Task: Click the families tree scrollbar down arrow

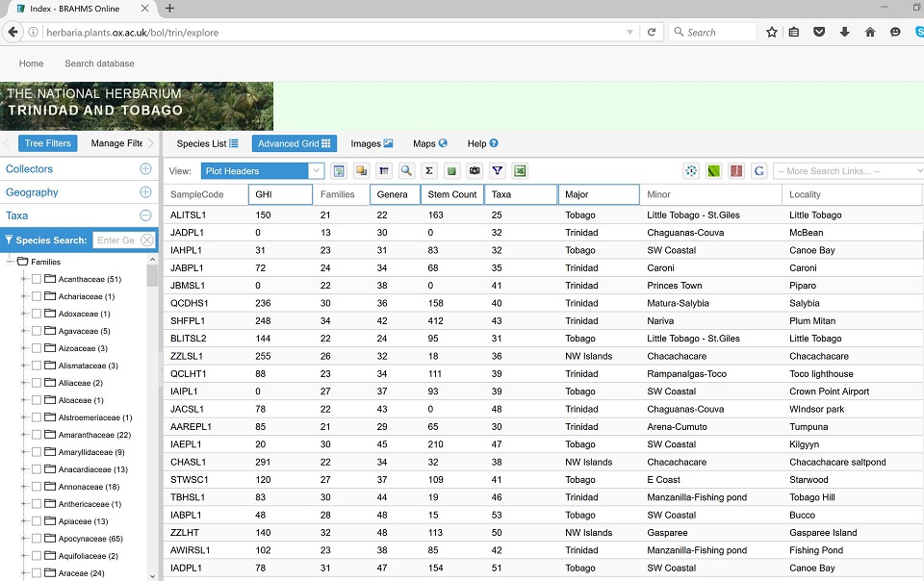Action: 152,576
